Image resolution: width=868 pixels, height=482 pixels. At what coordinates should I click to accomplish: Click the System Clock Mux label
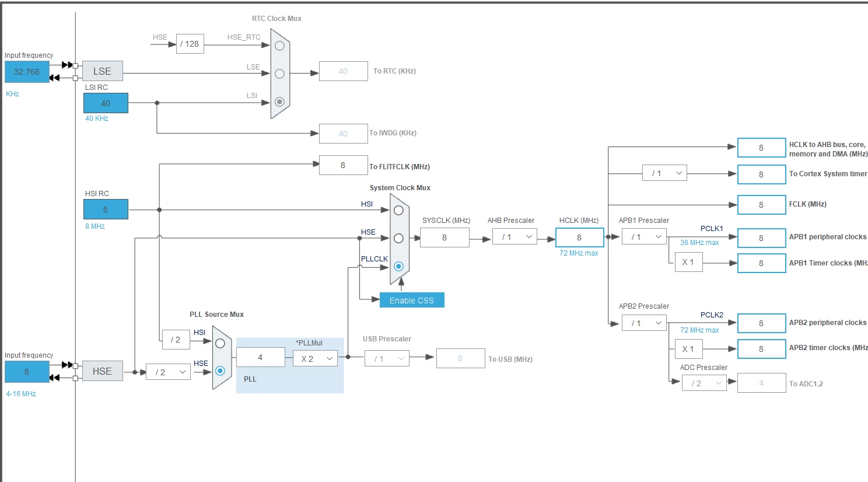tap(400, 188)
